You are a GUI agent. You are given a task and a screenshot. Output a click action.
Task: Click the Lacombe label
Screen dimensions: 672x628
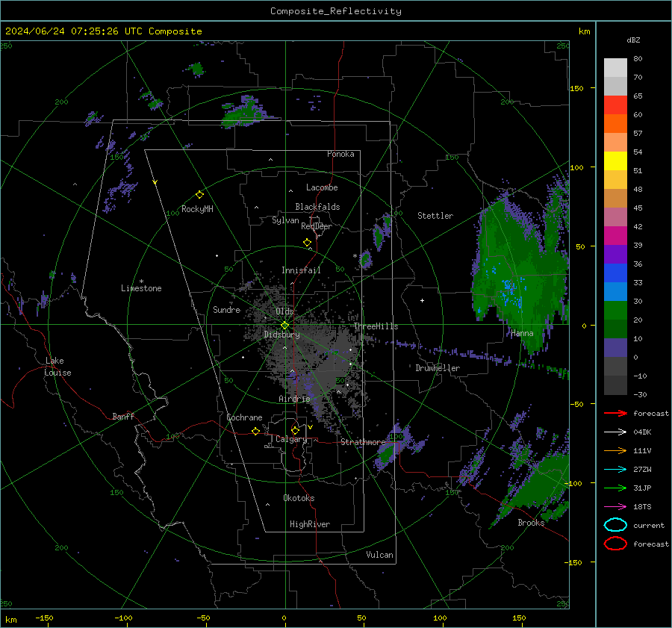coord(322,187)
